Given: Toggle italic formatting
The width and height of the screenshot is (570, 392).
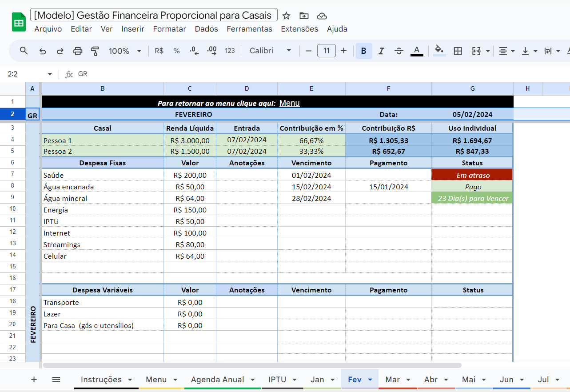Looking at the screenshot, I should (x=381, y=51).
